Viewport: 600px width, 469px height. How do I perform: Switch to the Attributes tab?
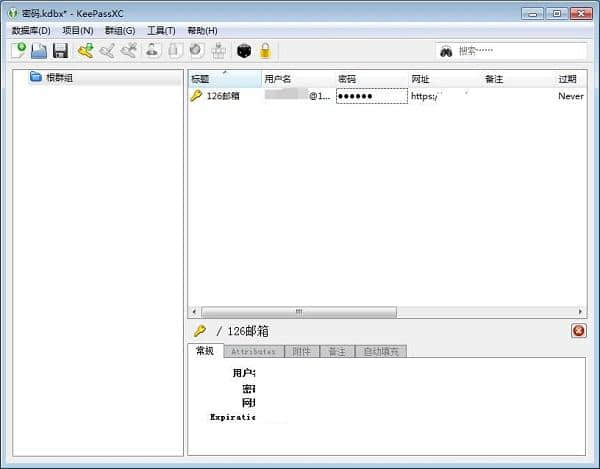[254, 351]
